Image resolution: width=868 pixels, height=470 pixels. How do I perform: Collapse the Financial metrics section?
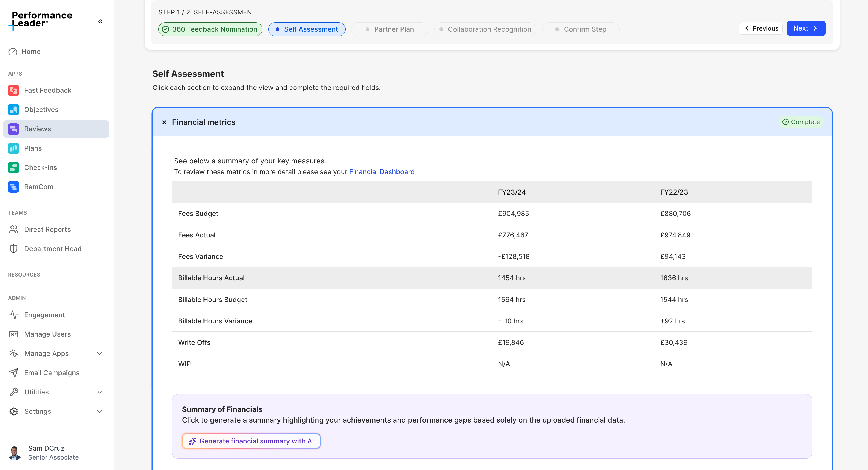click(164, 122)
